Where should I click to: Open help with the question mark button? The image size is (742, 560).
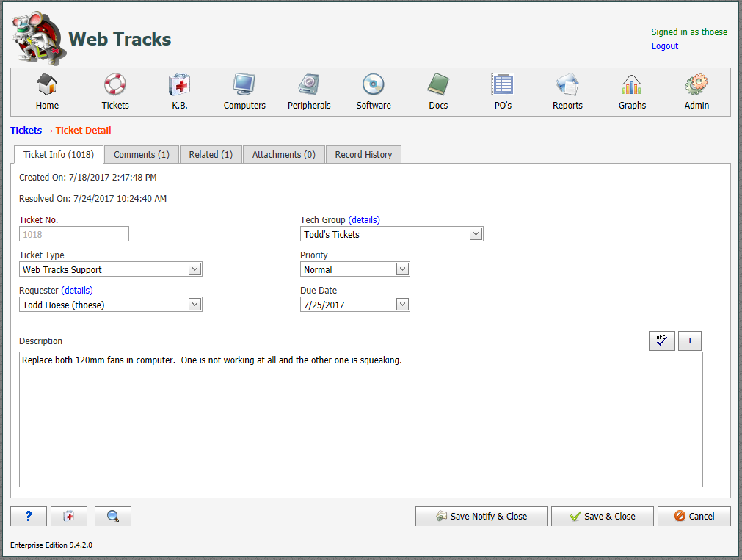coord(29,516)
